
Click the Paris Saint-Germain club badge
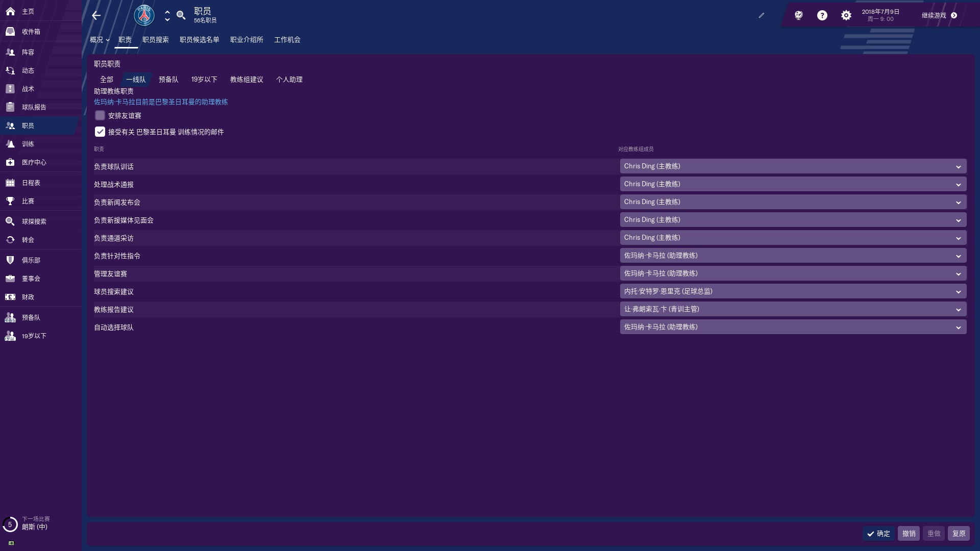(144, 15)
